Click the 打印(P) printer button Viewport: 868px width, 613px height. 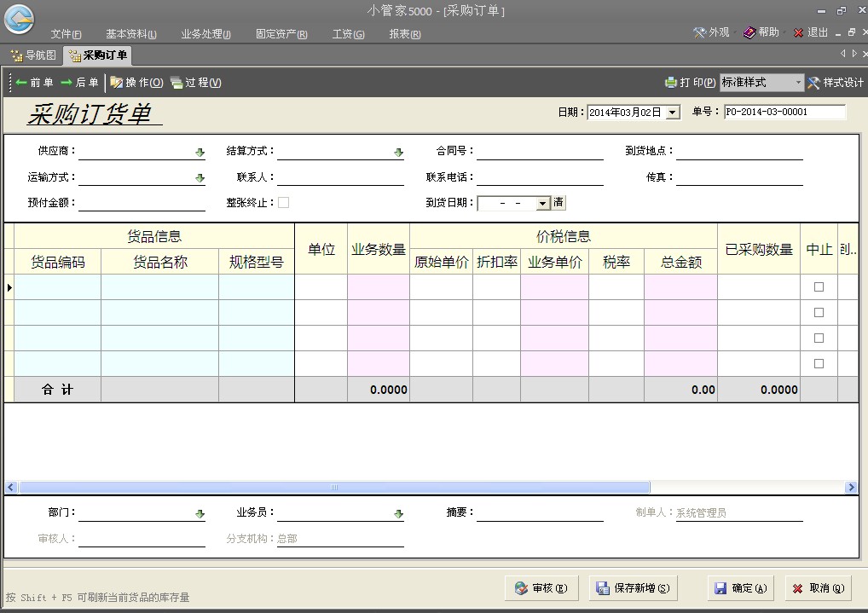click(x=691, y=83)
